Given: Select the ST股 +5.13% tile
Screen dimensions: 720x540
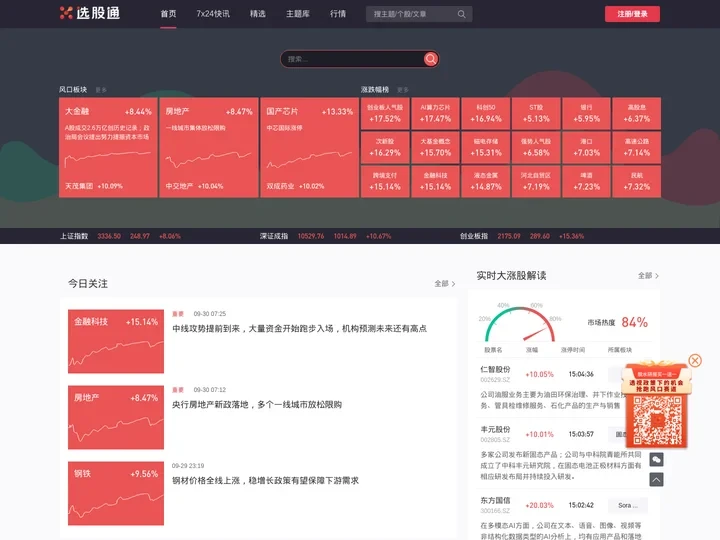Looking at the screenshot, I should (536, 113).
